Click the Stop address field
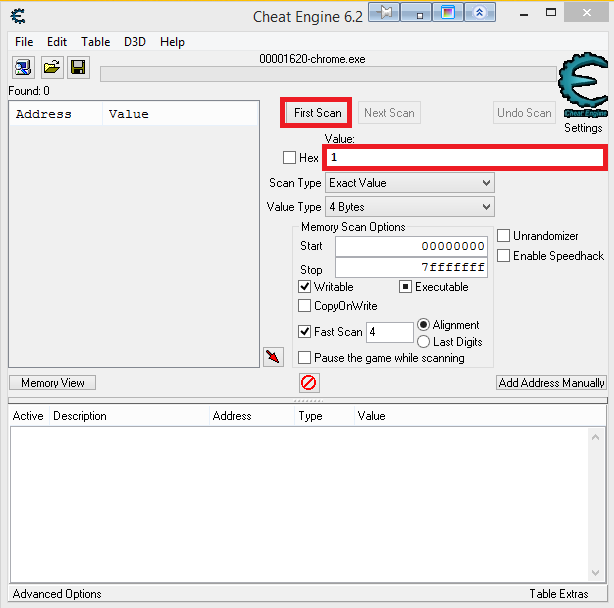Image resolution: width=614 pixels, height=608 pixels. click(x=411, y=267)
